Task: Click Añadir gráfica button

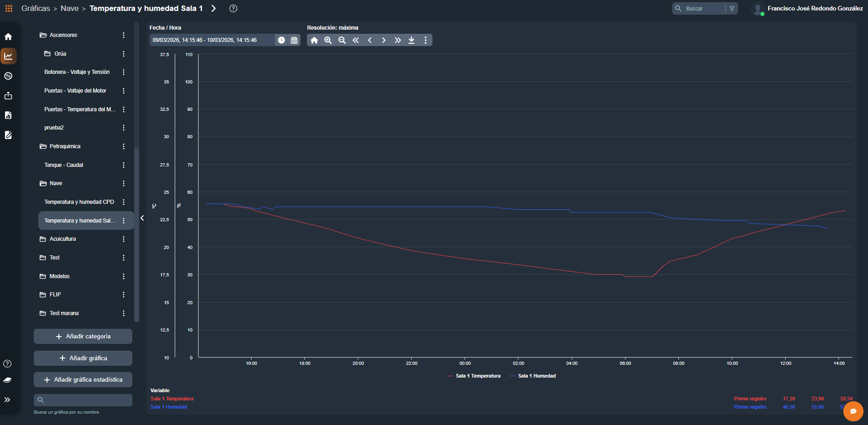Action: click(x=83, y=358)
